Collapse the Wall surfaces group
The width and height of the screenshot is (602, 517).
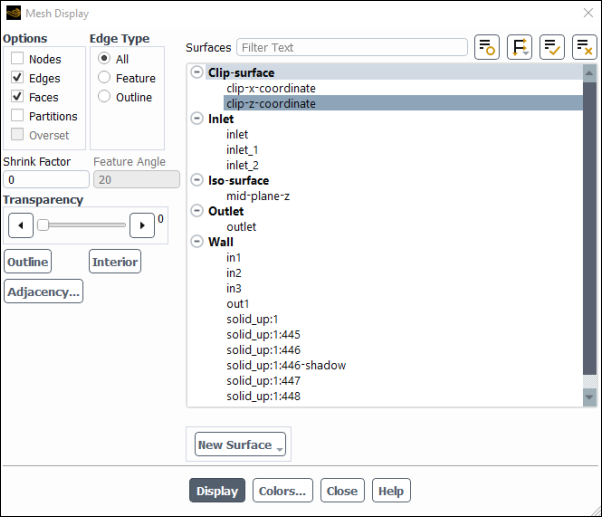coord(196,242)
